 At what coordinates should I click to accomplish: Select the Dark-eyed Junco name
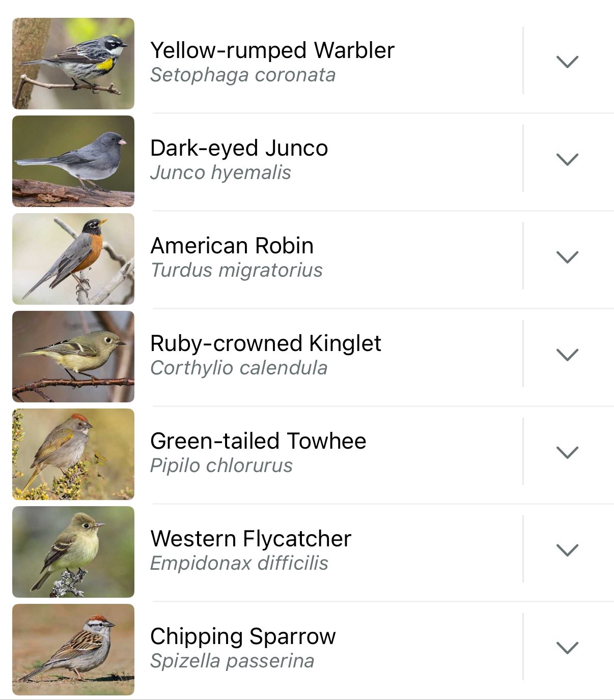coord(239,148)
